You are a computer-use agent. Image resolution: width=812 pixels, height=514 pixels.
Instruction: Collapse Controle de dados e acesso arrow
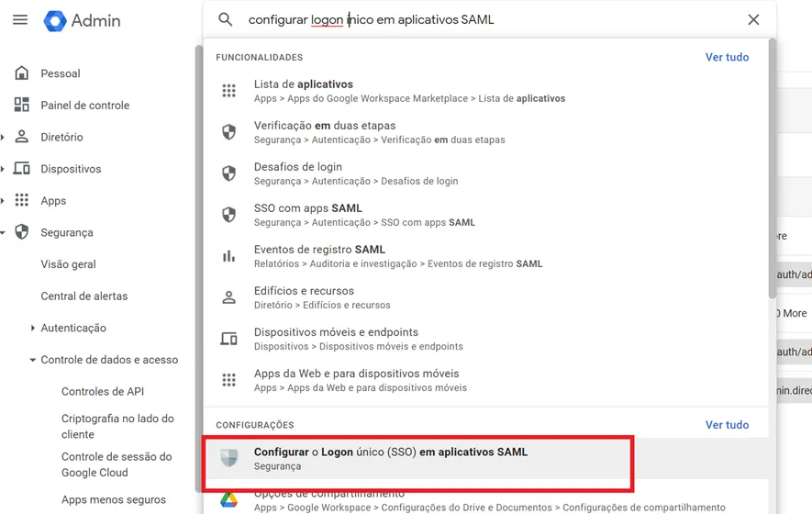click(33, 360)
